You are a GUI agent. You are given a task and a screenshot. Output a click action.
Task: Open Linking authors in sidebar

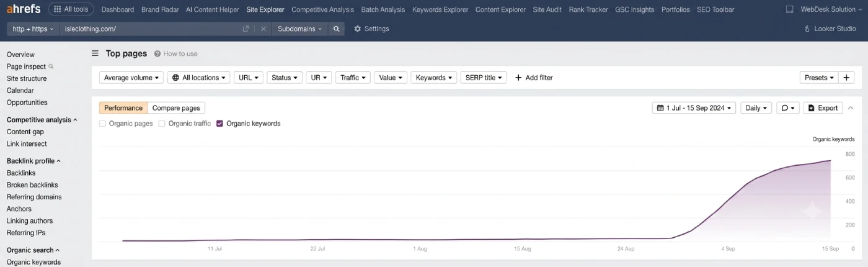30,220
